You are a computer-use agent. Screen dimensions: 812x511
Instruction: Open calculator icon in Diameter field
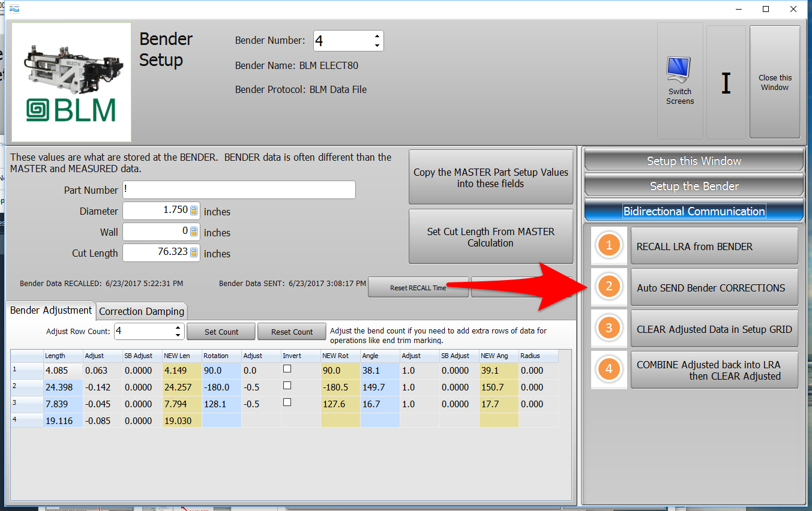tap(194, 211)
